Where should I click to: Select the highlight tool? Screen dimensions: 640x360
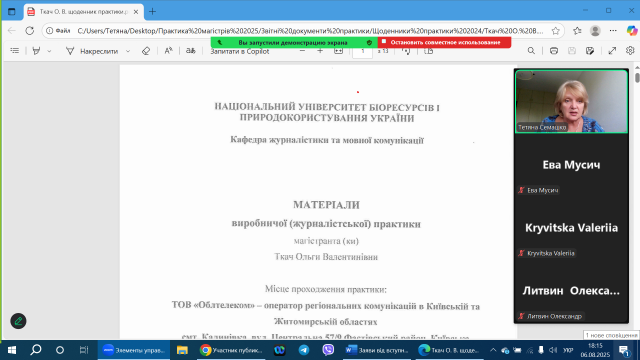36,51
